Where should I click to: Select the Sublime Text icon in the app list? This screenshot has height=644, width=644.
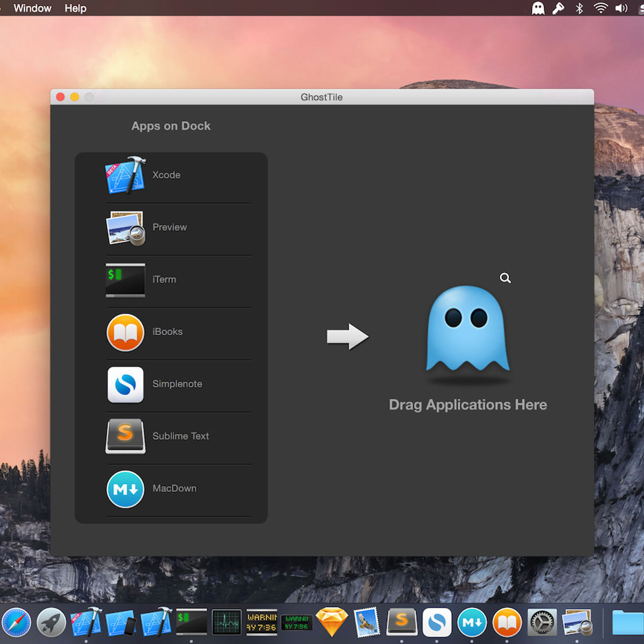click(x=125, y=436)
